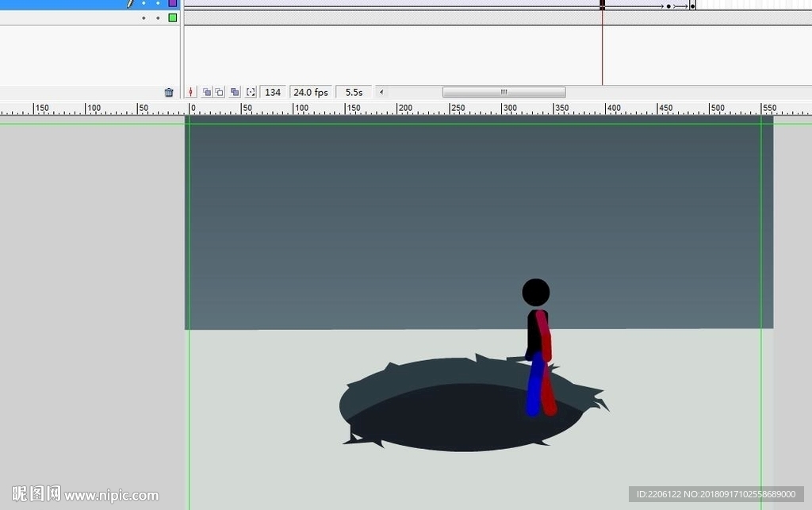Viewport: 812px width, 510px height.
Task: Click the timeline horizontal scrollbar thumb
Action: click(504, 92)
